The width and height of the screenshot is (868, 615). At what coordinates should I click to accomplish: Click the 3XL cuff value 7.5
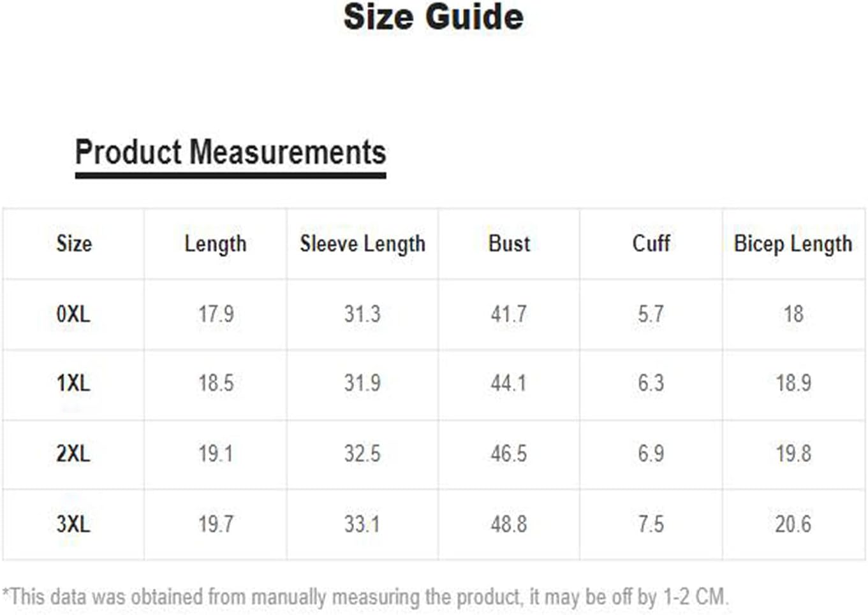pyautogui.click(x=651, y=524)
